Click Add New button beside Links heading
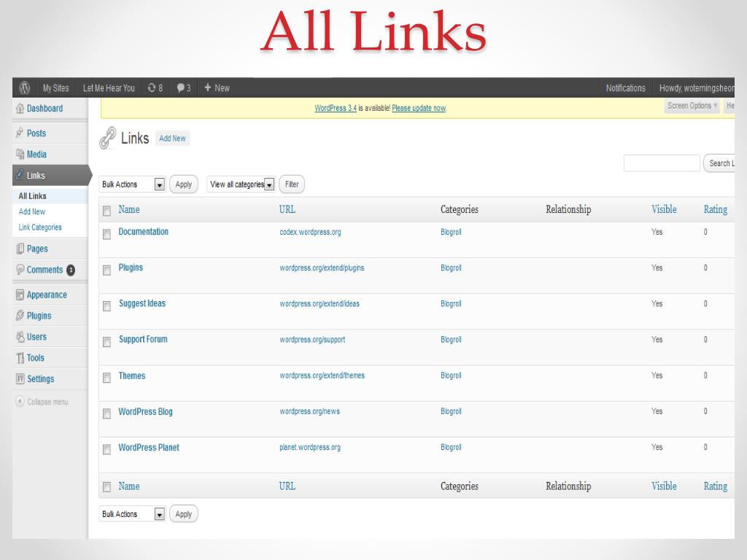 (172, 139)
